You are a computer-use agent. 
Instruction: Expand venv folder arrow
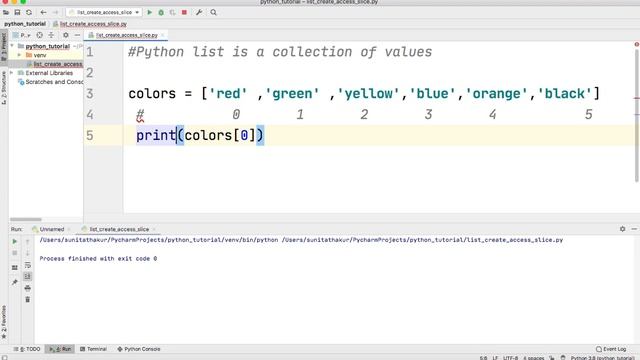tap(19, 55)
